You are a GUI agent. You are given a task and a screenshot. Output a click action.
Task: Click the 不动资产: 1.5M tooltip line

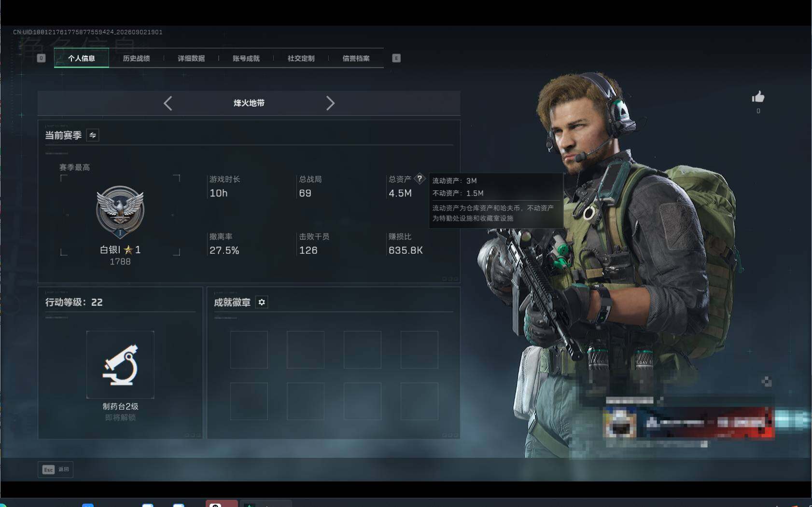[458, 193]
